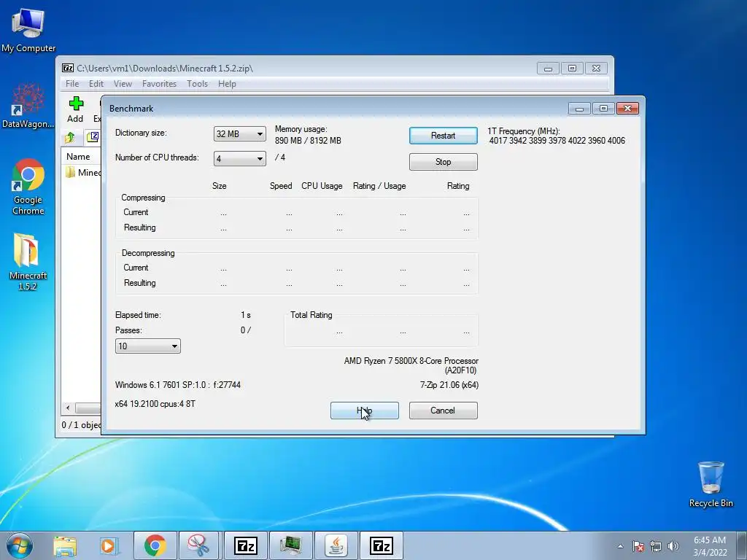Click the Minecraft folder row in 7-Zip list
Viewport: 747px width, 560px height.
(82, 172)
